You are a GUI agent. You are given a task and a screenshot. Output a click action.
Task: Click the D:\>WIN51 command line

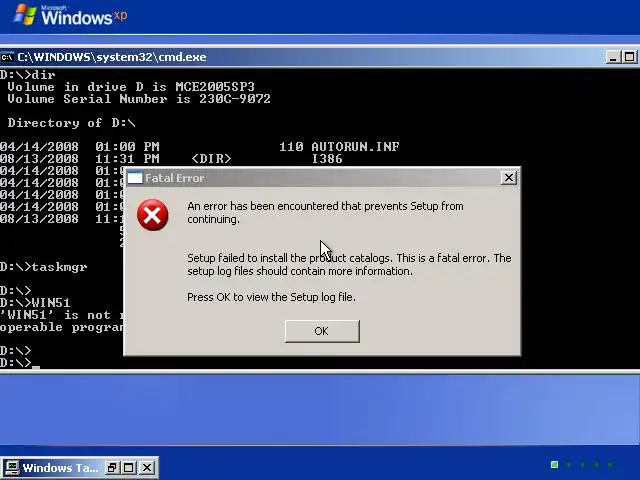pyautogui.click(x=35, y=303)
